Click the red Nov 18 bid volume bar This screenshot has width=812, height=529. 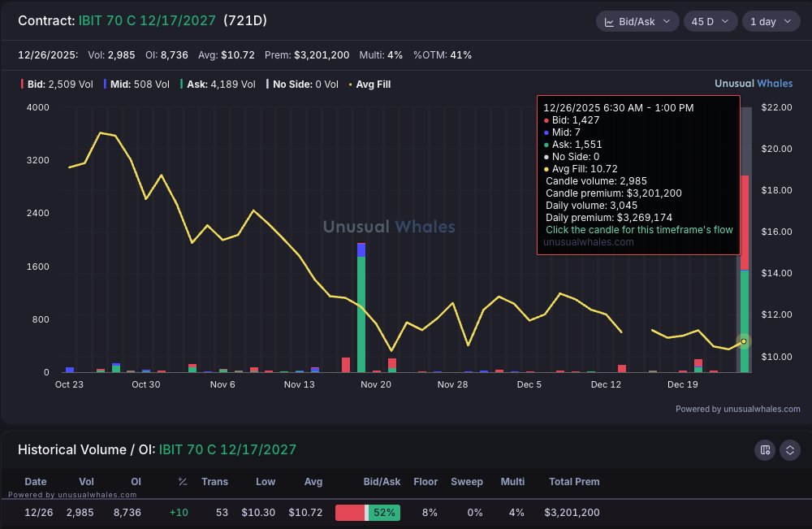pos(346,365)
